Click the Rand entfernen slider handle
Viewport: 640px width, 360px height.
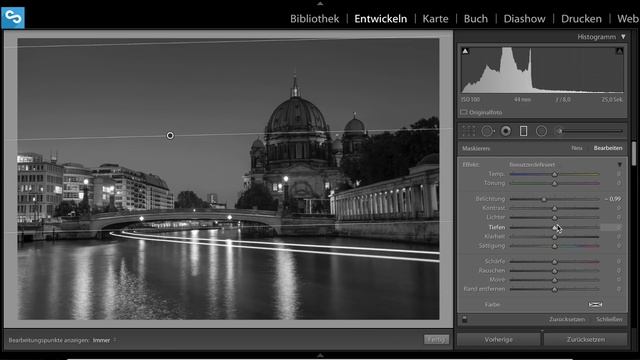click(x=554, y=289)
